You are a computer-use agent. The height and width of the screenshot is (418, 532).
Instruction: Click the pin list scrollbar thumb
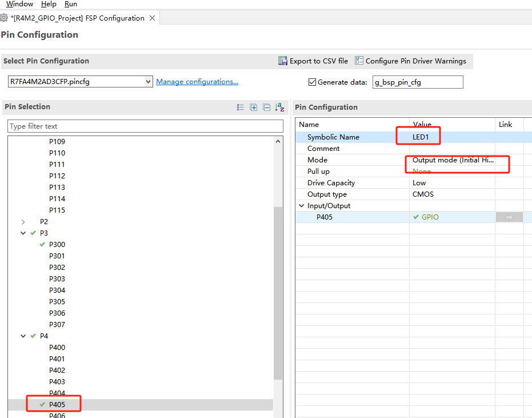[278, 293]
